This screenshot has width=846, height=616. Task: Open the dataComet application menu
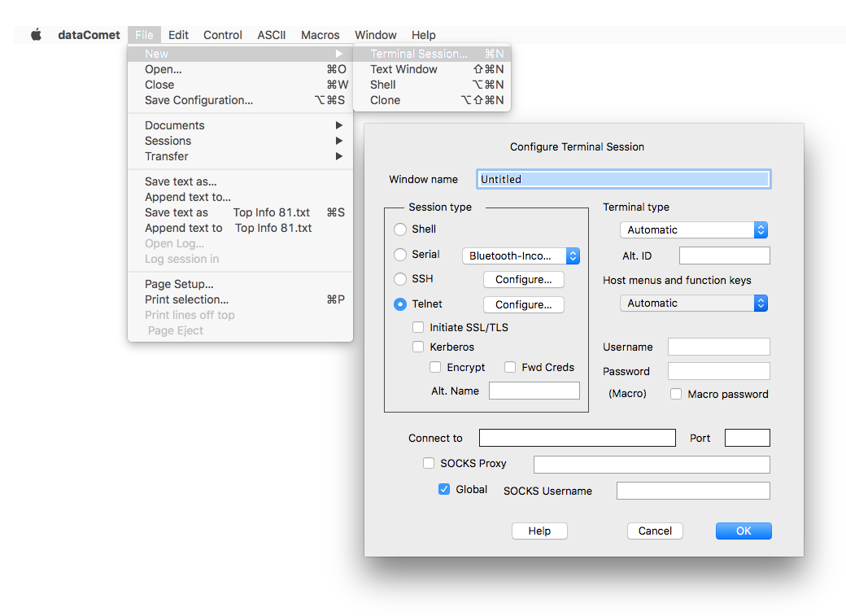point(89,35)
